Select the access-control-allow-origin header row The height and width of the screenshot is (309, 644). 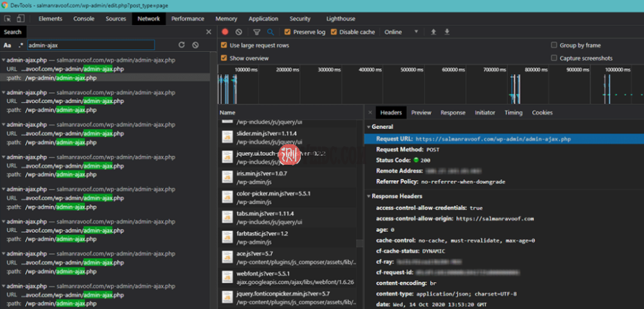[504, 219]
